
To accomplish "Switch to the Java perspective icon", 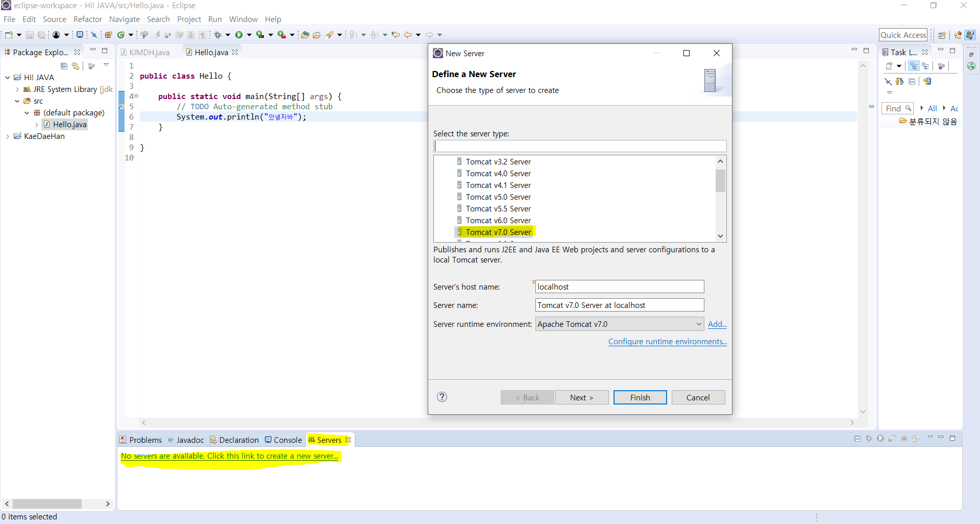I will 970,35.
